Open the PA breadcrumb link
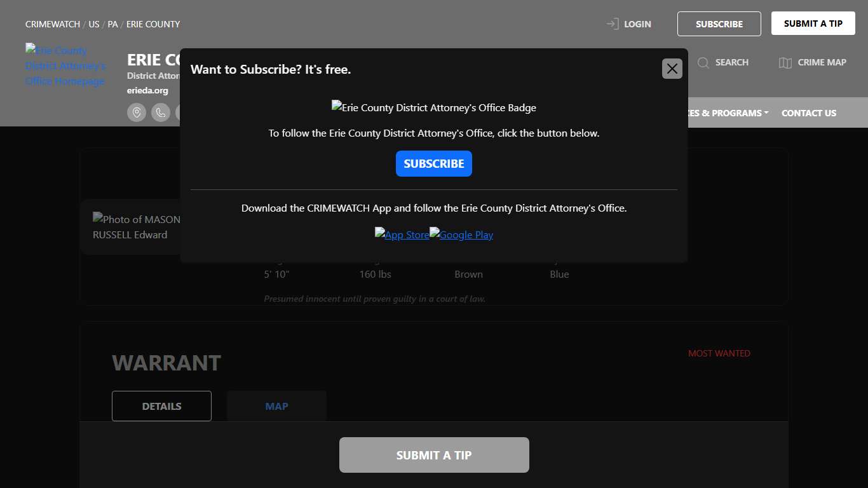 pos(112,24)
